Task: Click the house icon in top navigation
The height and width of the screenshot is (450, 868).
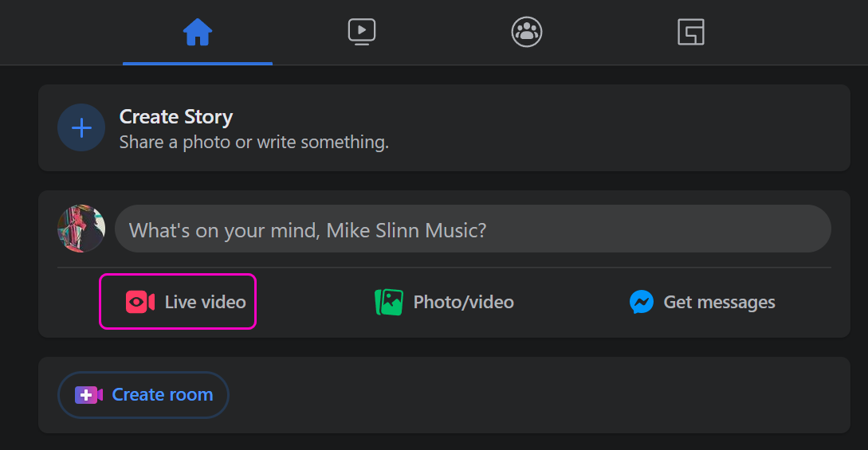Action: (197, 32)
